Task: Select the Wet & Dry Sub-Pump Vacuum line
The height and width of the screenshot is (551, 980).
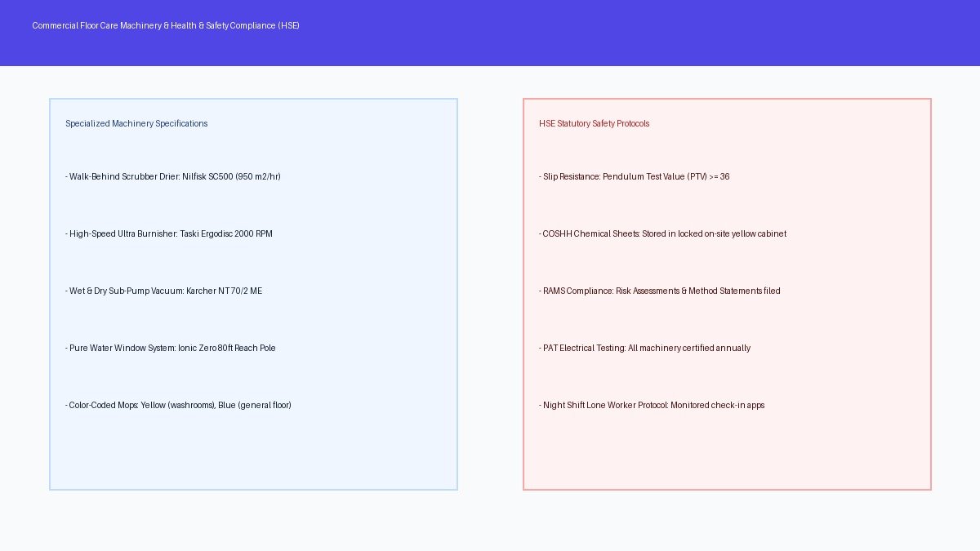Action: pyautogui.click(x=164, y=291)
